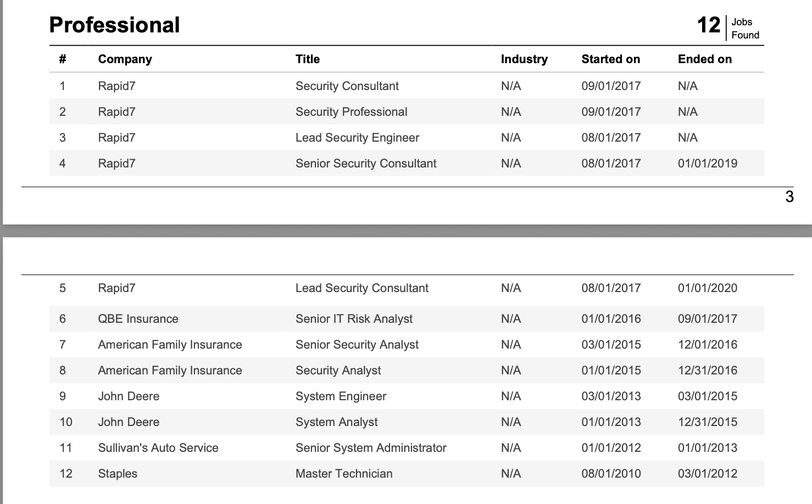Click the QBE Insurance company name

(138, 319)
